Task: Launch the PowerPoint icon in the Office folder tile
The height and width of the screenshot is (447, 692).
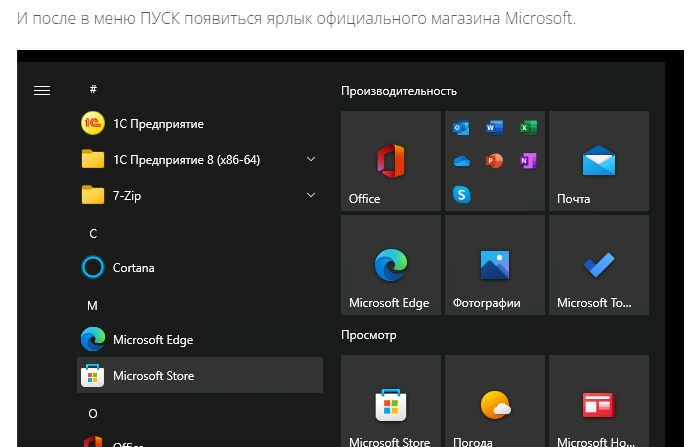Action: 494,161
